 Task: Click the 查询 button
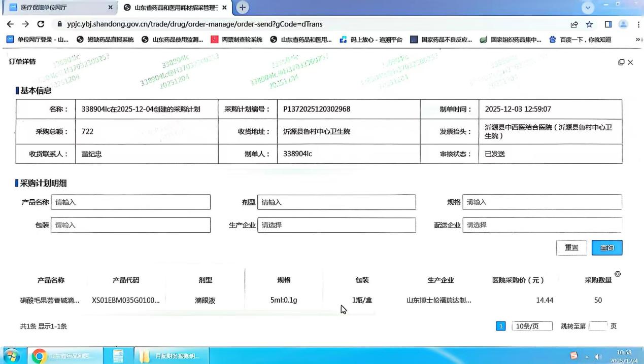607,248
